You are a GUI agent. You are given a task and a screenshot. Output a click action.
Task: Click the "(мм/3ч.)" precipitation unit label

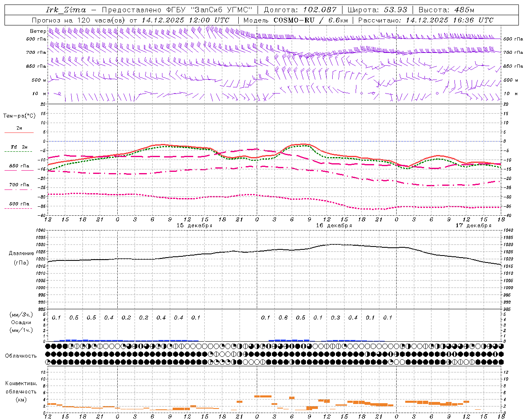tap(21, 315)
